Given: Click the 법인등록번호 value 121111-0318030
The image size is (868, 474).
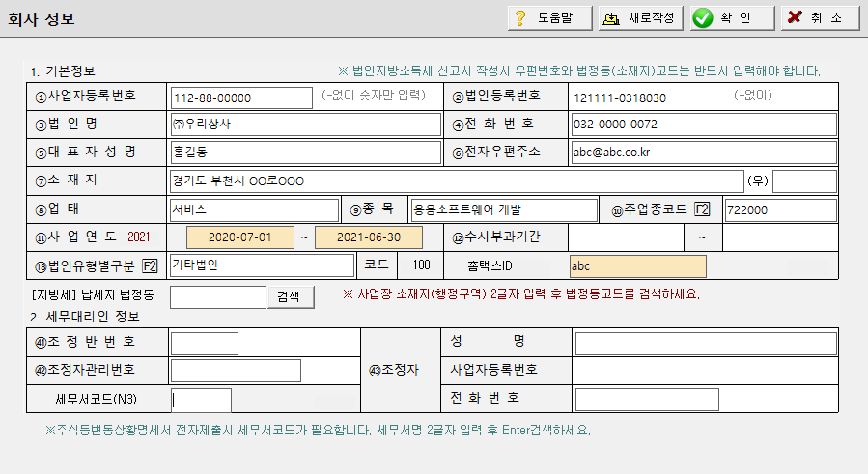Looking at the screenshot, I should pyautogui.click(x=620, y=98).
